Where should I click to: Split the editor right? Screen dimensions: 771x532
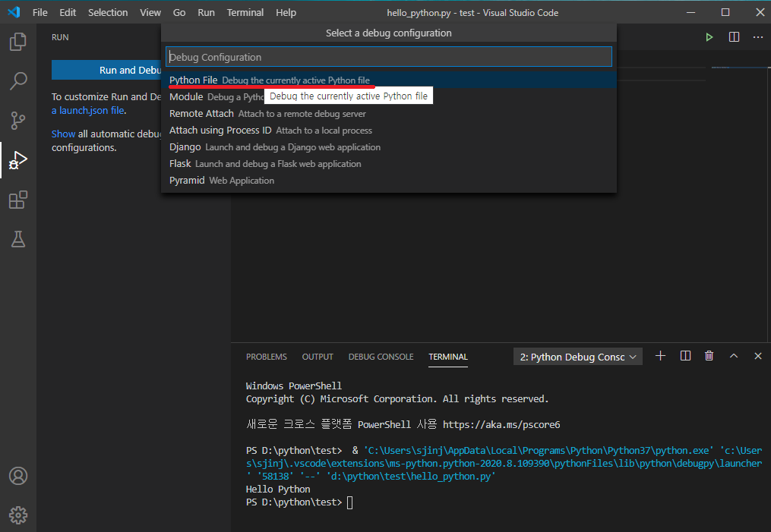(x=734, y=37)
